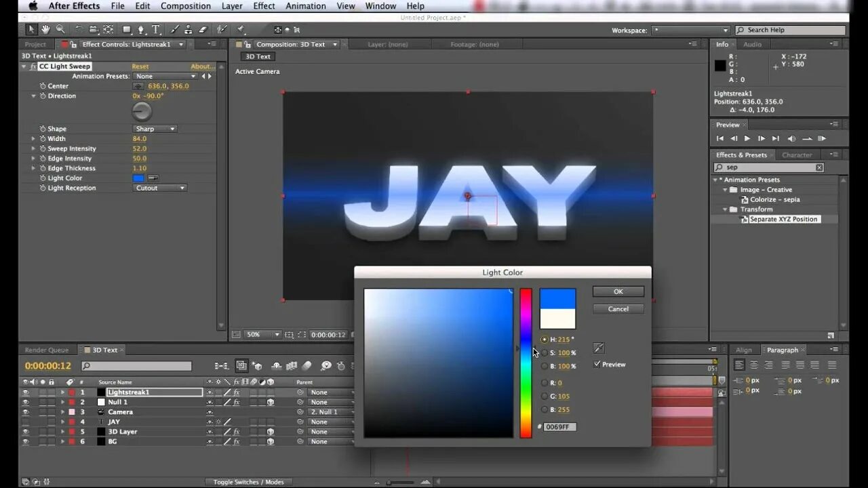Image resolution: width=868 pixels, height=488 pixels.
Task: Switch to the Align tab
Action: [744, 350]
